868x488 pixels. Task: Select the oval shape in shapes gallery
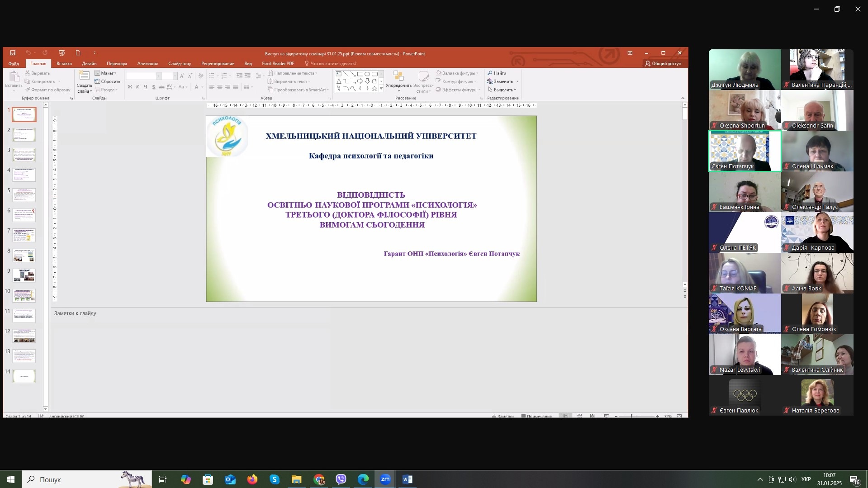(367, 74)
